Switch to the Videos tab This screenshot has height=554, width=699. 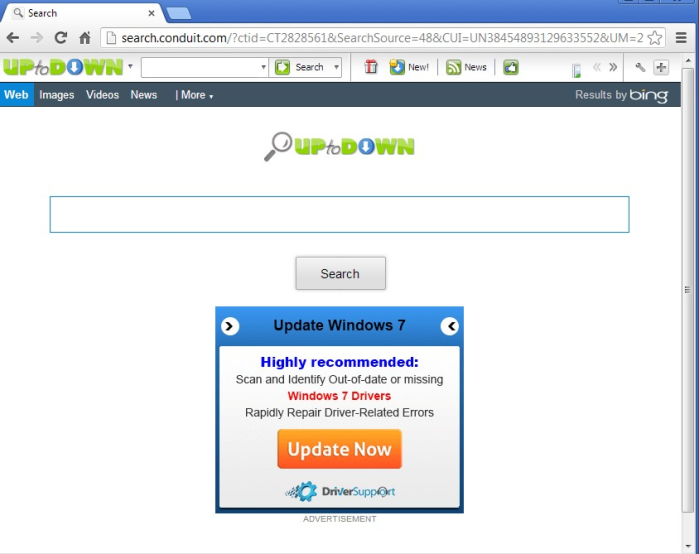[x=103, y=94]
